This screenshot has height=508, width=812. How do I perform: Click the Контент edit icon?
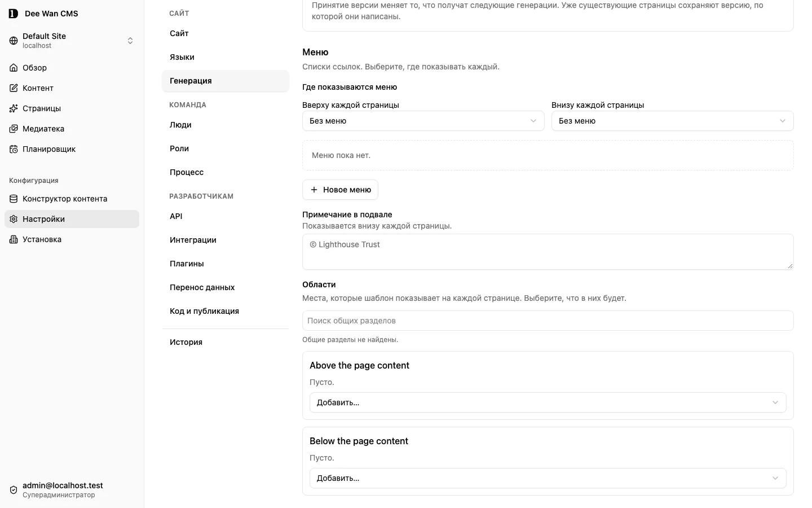point(14,88)
